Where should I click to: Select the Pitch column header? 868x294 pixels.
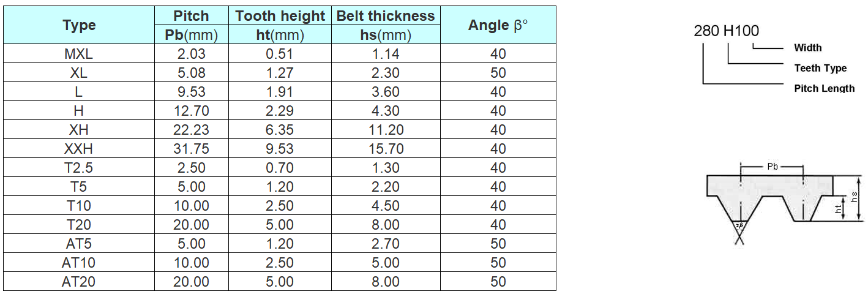pos(192,16)
